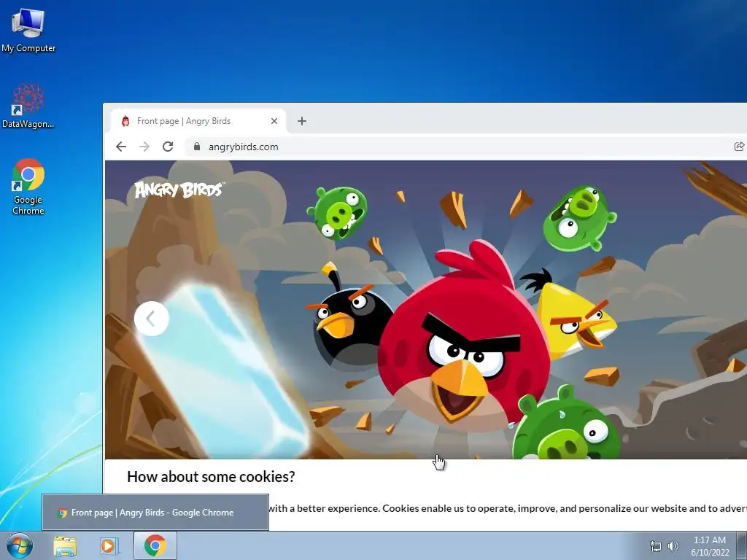747x560 pixels.
Task: Share this page via address bar icon
Action: 739,147
